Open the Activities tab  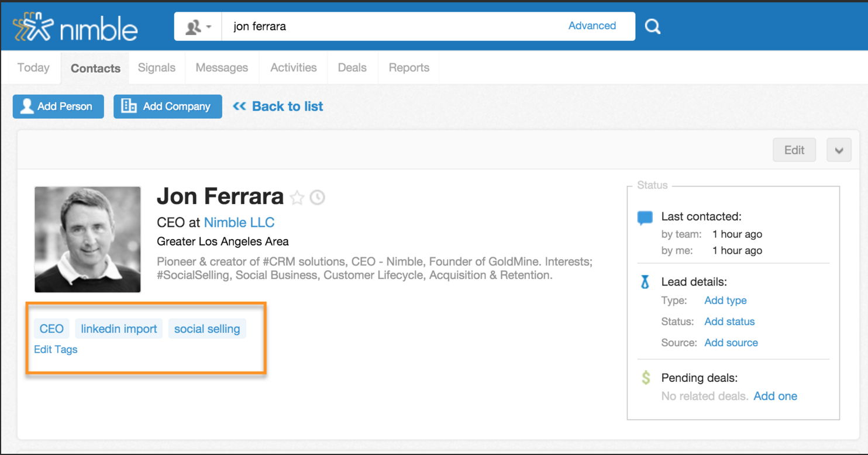tap(294, 68)
